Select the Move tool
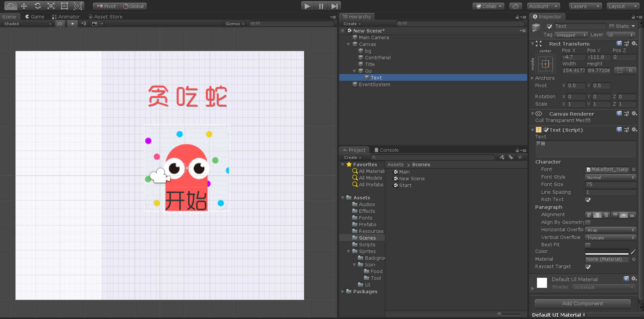 click(24, 6)
